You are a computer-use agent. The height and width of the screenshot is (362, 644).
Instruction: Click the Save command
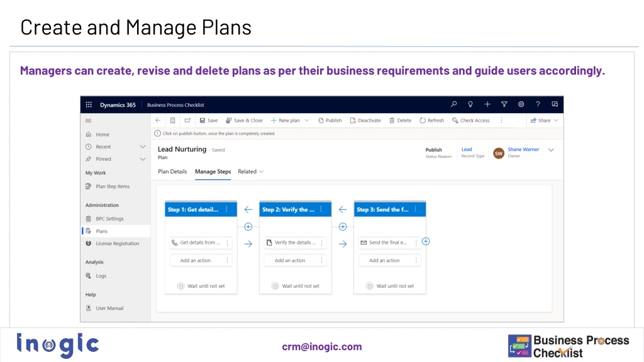click(x=209, y=120)
